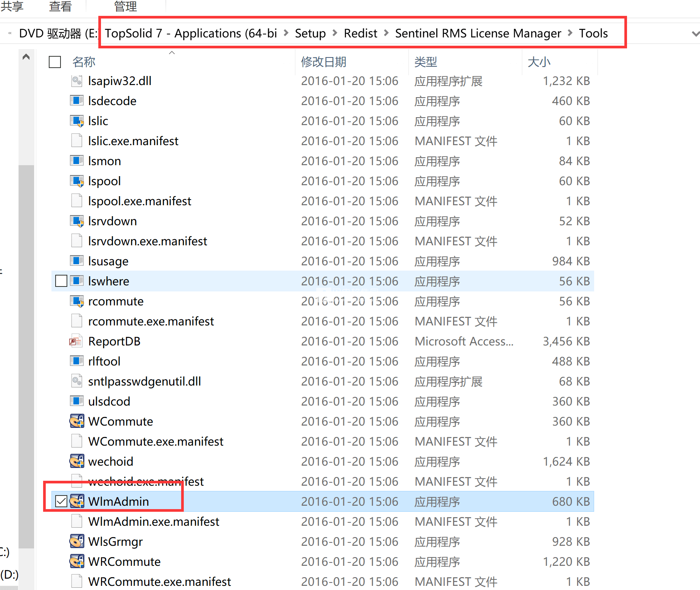Screen dimensions: 700x590
Task: Click the 928 KB size of WlsGrmgr
Action: [571, 541]
